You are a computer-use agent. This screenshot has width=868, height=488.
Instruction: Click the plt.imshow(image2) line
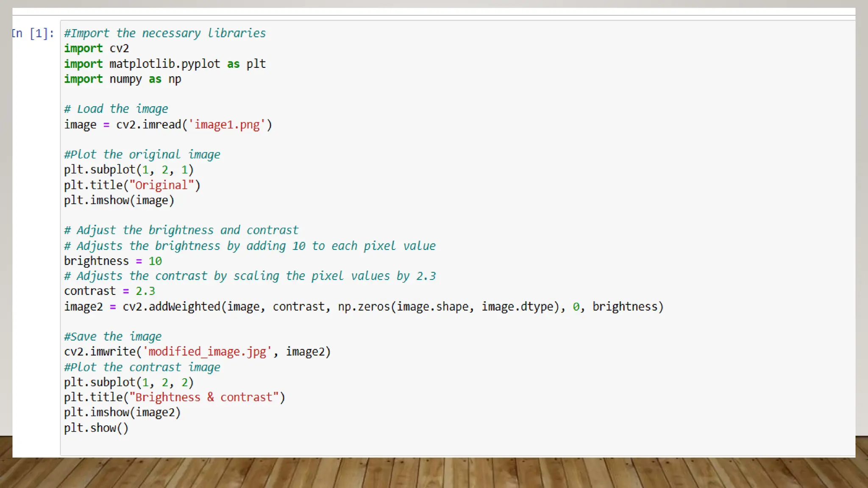click(122, 413)
